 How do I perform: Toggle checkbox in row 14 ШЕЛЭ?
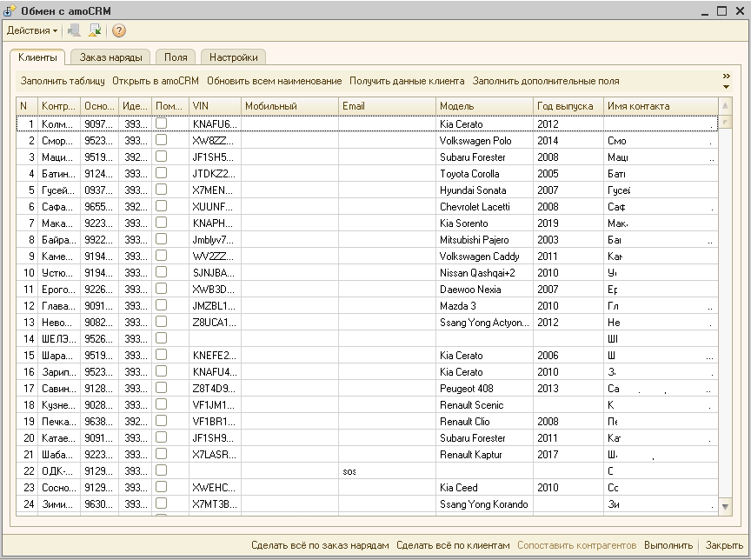[x=162, y=338]
